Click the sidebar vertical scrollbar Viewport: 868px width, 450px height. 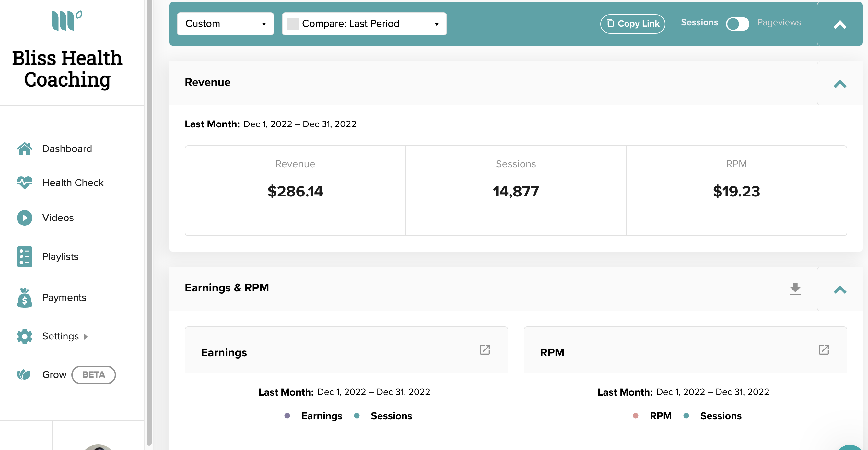pos(148,222)
